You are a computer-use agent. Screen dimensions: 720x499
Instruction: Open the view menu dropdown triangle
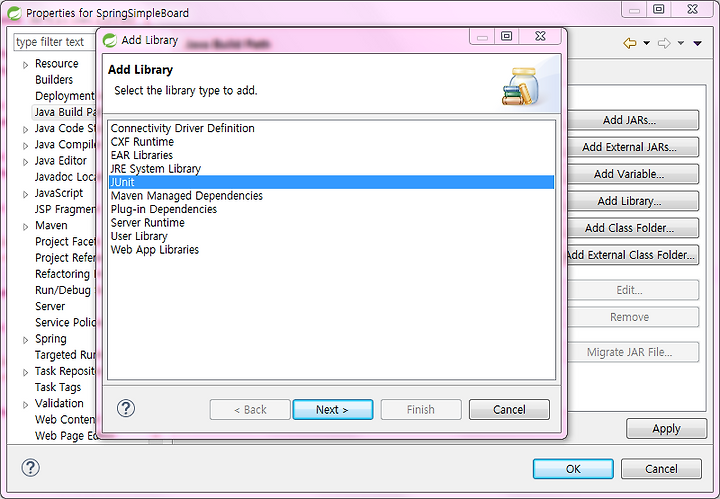pyautogui.click(x=698, y=43)
